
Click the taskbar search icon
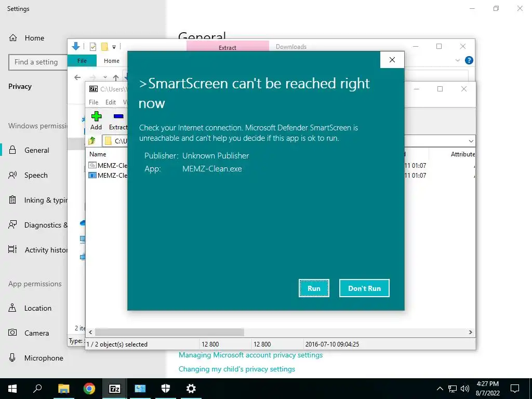coord(37,389)
